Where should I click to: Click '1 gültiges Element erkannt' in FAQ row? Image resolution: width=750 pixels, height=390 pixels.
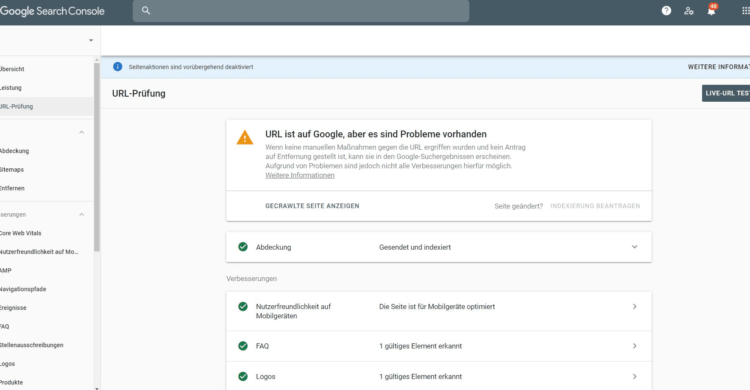(420, 345)
